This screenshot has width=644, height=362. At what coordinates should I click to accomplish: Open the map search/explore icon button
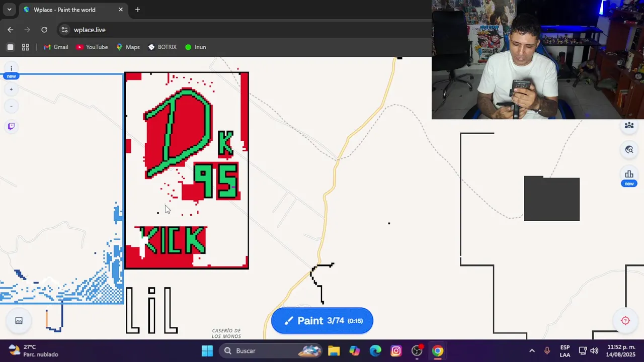(x=629, y=149)
